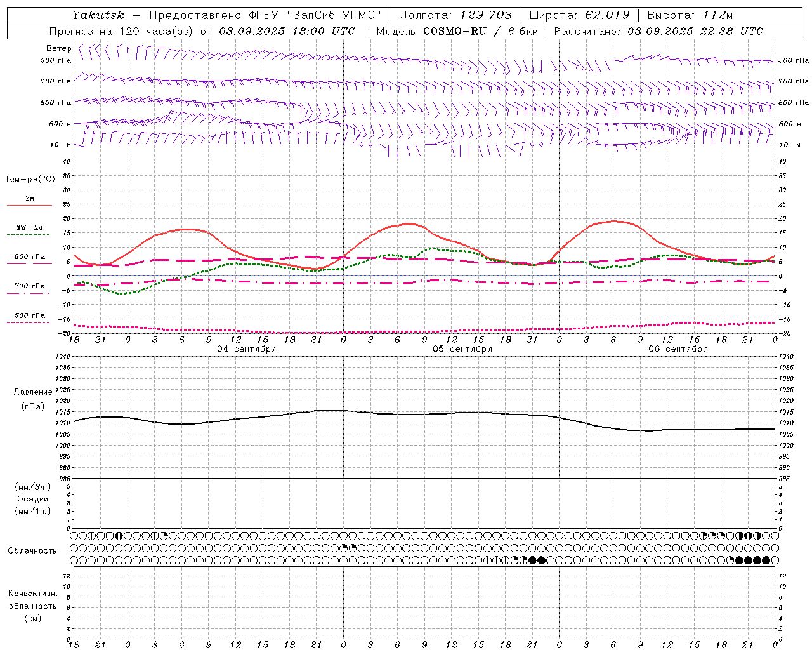Click the forecast start time 03.09.2025 18:00 UTC
Image resolution: width=812 pixels, height=650 pixels.
point(287,31)
